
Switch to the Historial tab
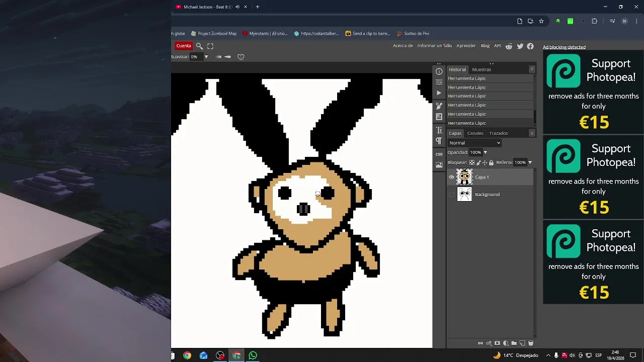click(x=457, y=69)
